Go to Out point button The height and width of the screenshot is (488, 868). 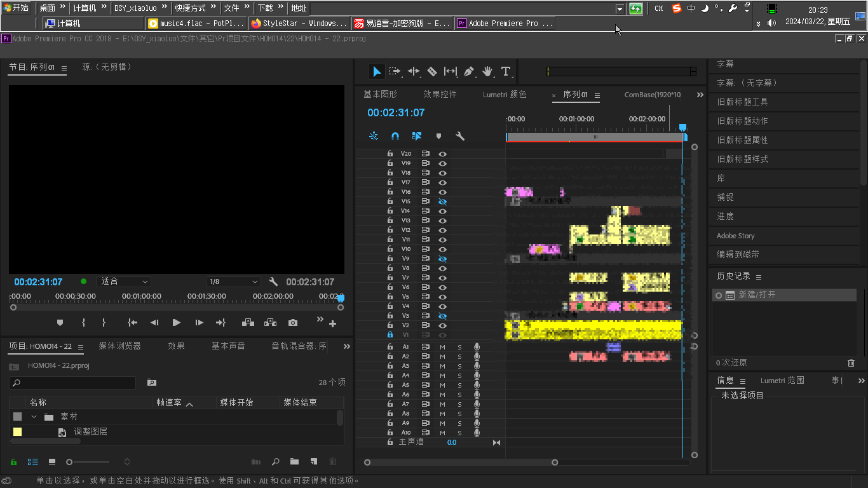point(220,323)
